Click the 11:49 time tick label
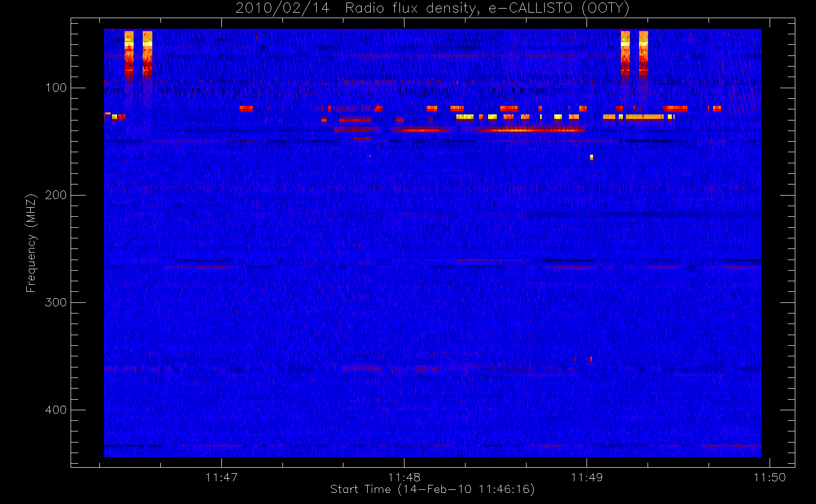This screenshot has width=816, height=504. (587, 477)
